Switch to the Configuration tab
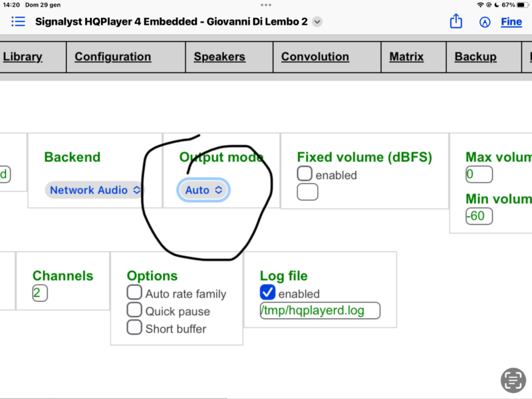Viewport: 532px width, 399px height. [112, 57]
